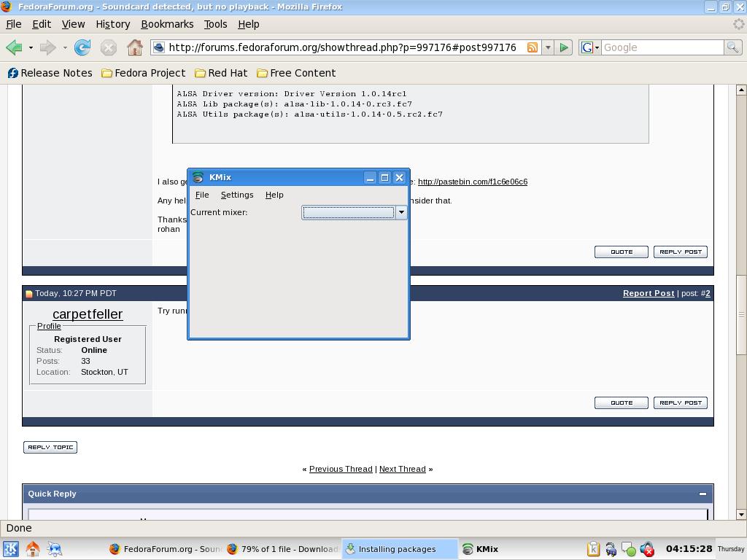
Task: Switch to the 79% download taskbar entry
Action: (x=282, y=549)
